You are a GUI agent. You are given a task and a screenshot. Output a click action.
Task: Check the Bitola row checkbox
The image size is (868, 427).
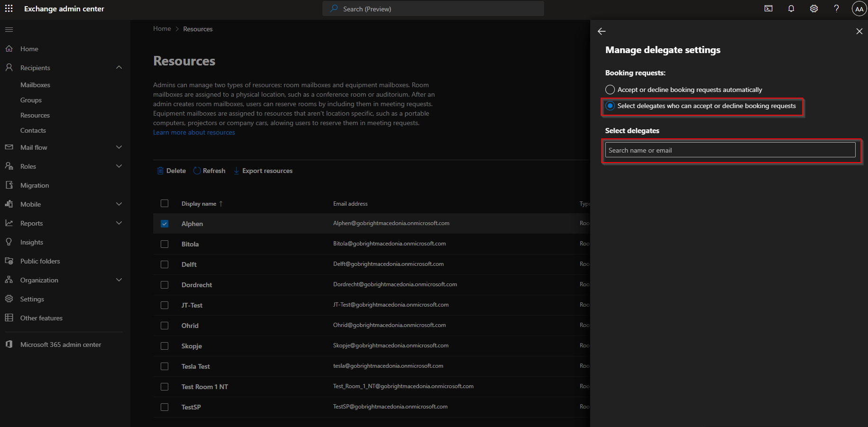[164, 244]
